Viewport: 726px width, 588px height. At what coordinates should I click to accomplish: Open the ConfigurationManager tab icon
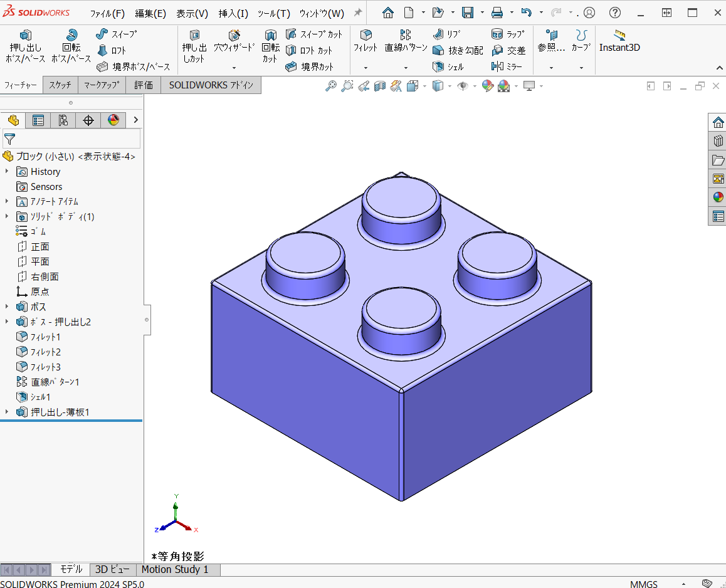63,120
